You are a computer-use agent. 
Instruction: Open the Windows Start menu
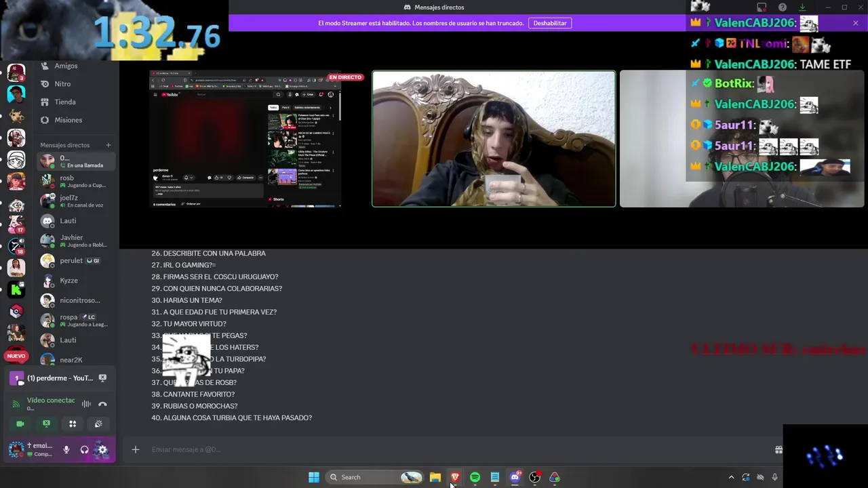[314, 477]
